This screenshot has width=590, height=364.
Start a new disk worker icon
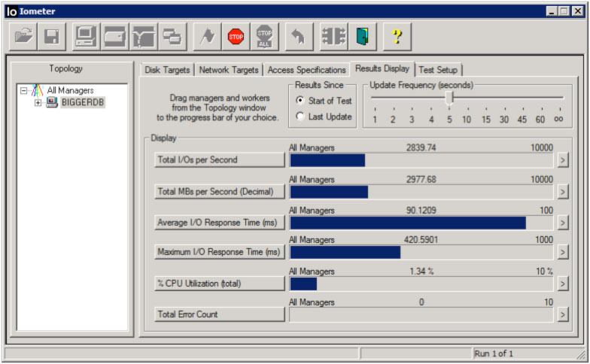click(114, 36)
